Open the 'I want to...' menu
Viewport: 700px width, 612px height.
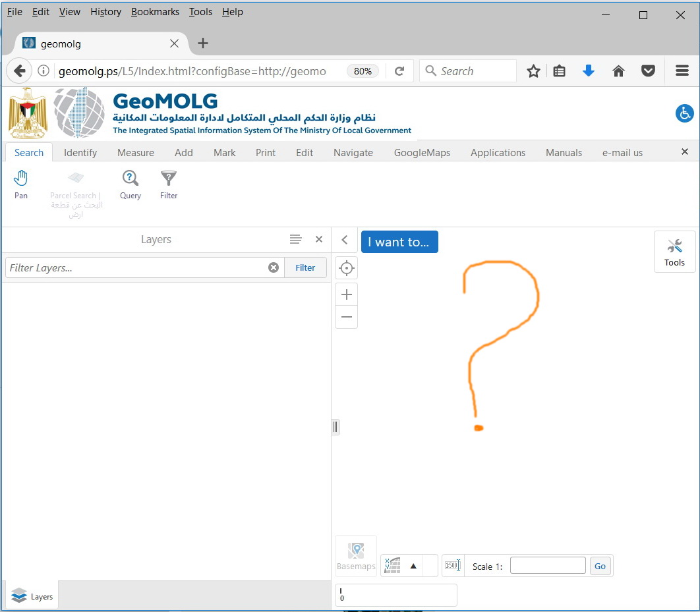[x=399, y=242]
